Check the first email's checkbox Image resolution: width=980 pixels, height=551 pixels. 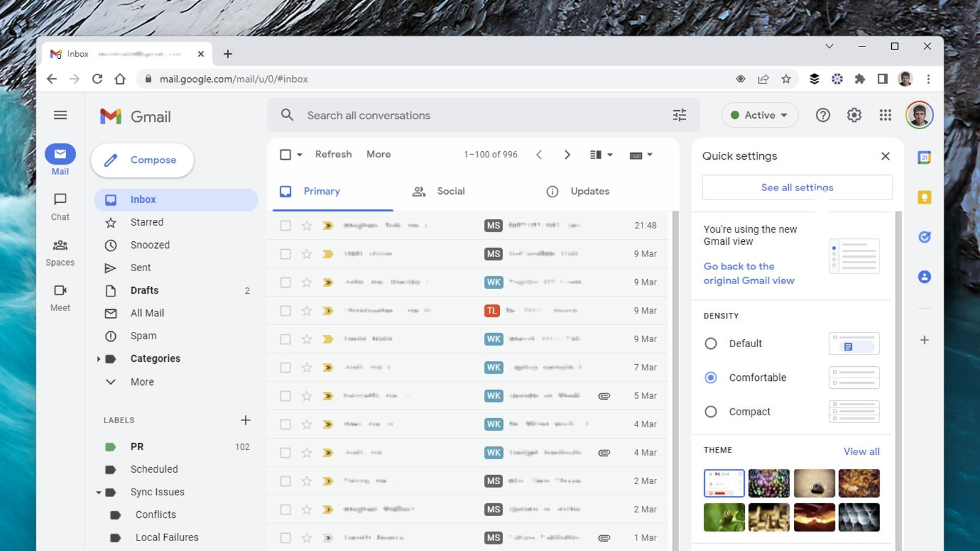pos(285,226)
